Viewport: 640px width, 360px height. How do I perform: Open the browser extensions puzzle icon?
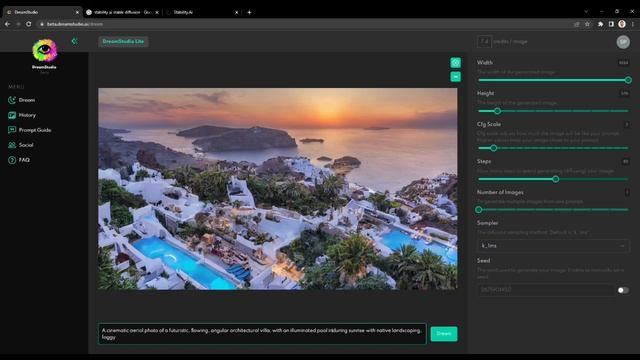[600, 24]
